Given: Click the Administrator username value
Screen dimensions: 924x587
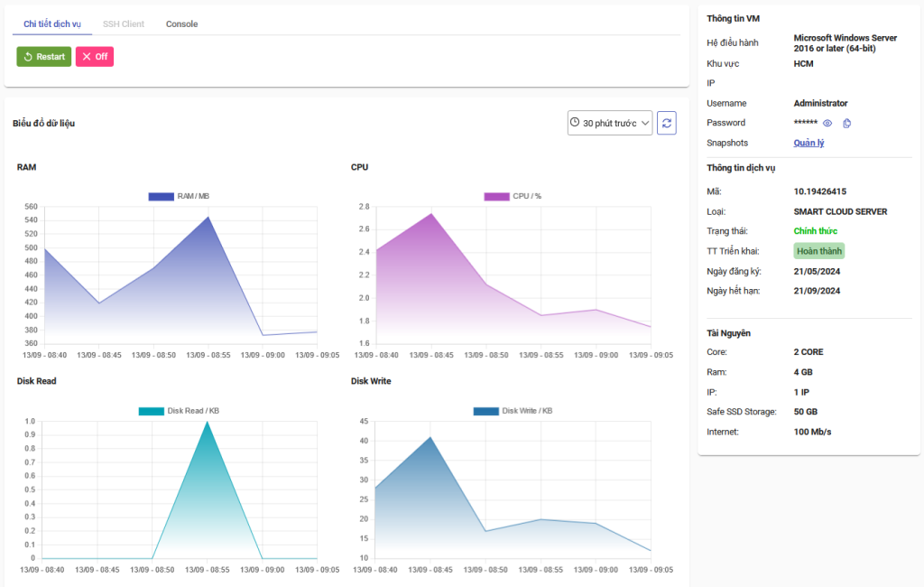Looking at the screenshot, I should 820,103.
